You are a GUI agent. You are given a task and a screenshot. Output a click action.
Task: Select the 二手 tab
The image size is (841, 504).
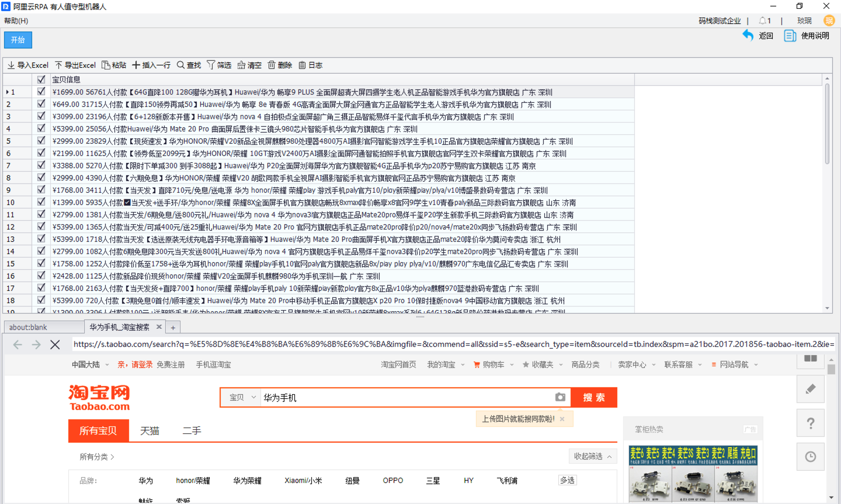(192, 431)
